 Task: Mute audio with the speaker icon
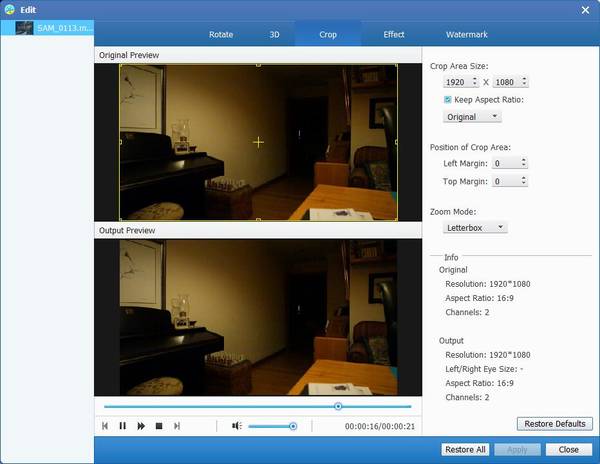click(x=237, y=426)
